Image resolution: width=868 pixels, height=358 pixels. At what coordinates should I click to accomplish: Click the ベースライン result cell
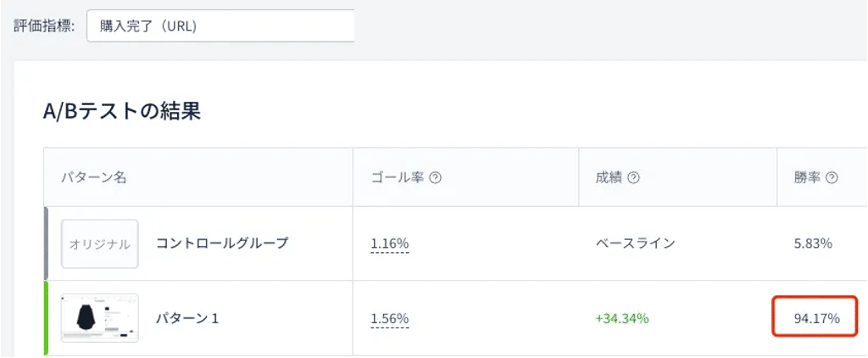pos(636,243)
